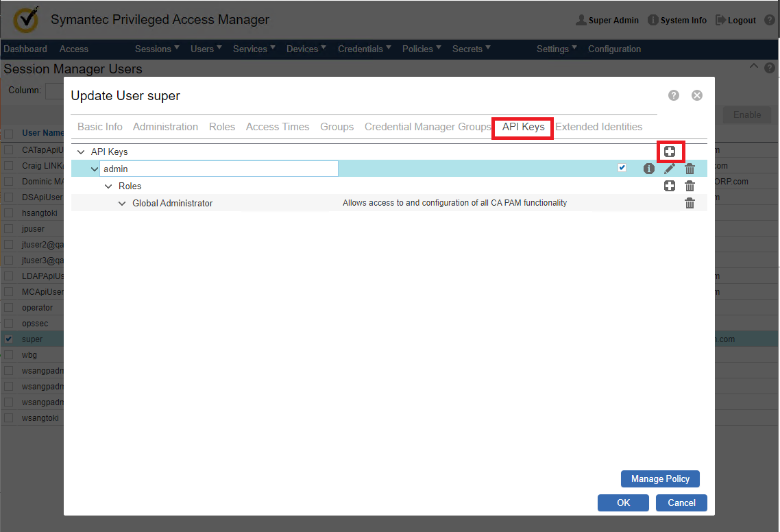Delete the Global Administrator role
This screenshot has height=532, width=780.
pyautogui.click(x=690, y=203)
